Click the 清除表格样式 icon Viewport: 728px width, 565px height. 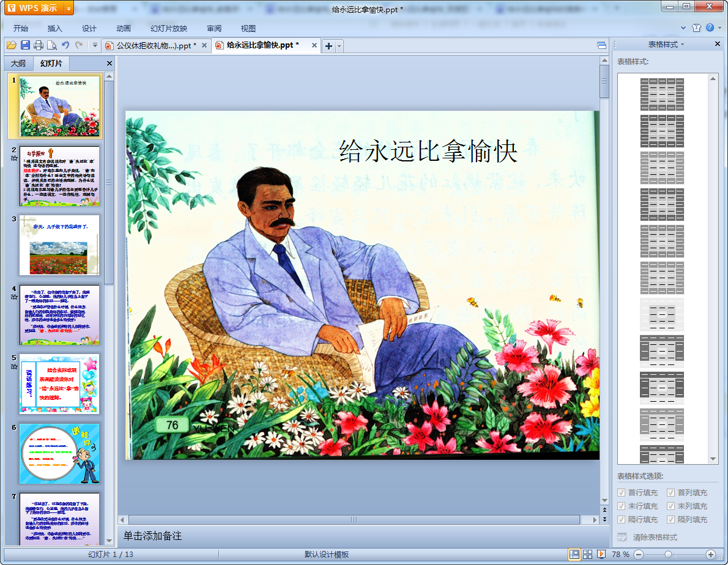[622, 537]
